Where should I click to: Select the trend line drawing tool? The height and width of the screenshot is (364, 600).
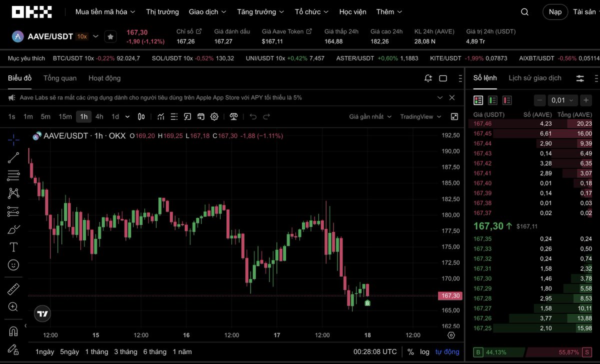point(13,157)
